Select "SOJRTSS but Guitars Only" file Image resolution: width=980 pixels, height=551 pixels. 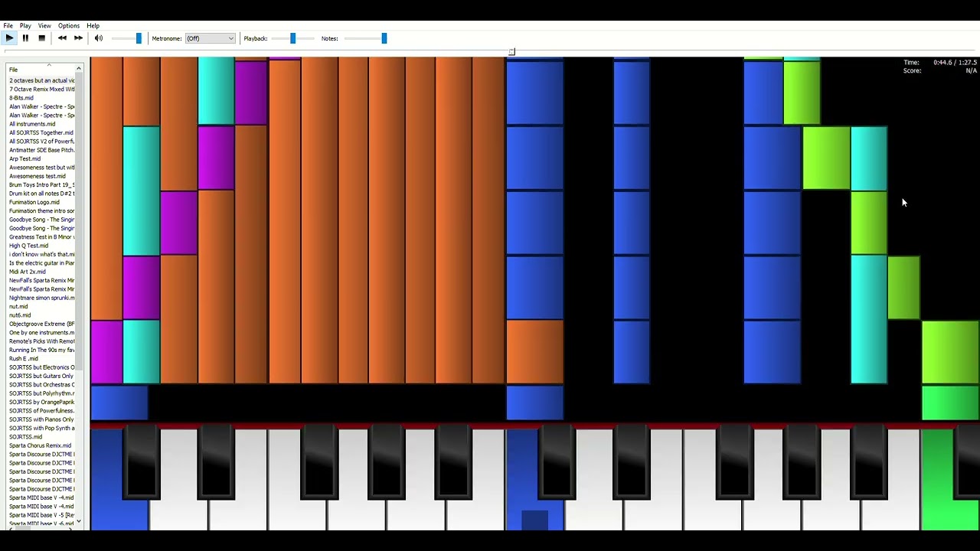(41, 376)
